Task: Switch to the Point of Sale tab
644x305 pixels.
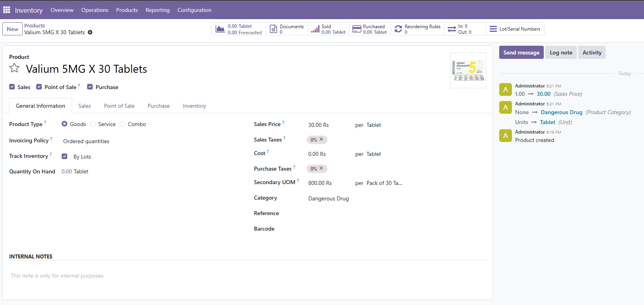Action: pos(119,106)
